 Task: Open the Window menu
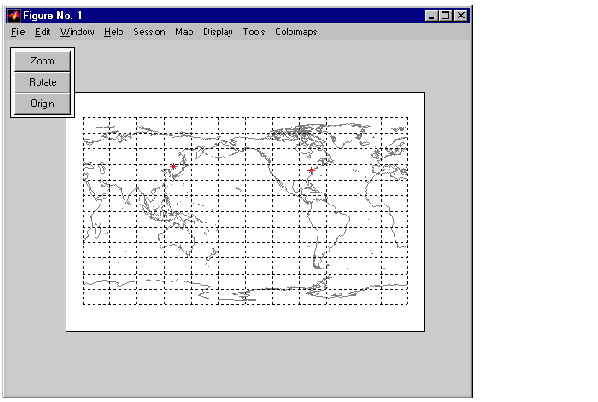click(77, 32)
